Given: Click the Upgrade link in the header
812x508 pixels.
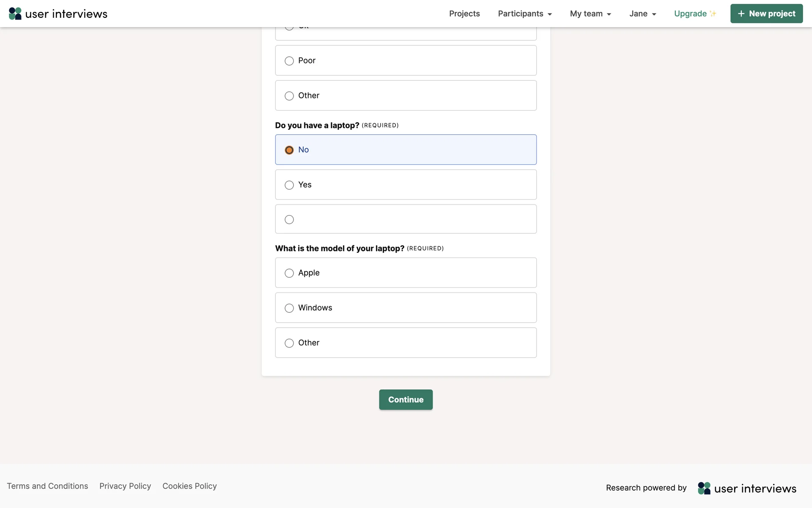Looking at the screenshot, I should [x=690, y=14].
